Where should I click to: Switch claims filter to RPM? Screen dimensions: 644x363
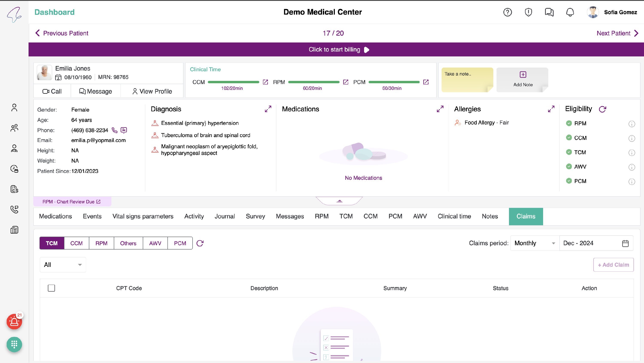(x=101, y=243)
